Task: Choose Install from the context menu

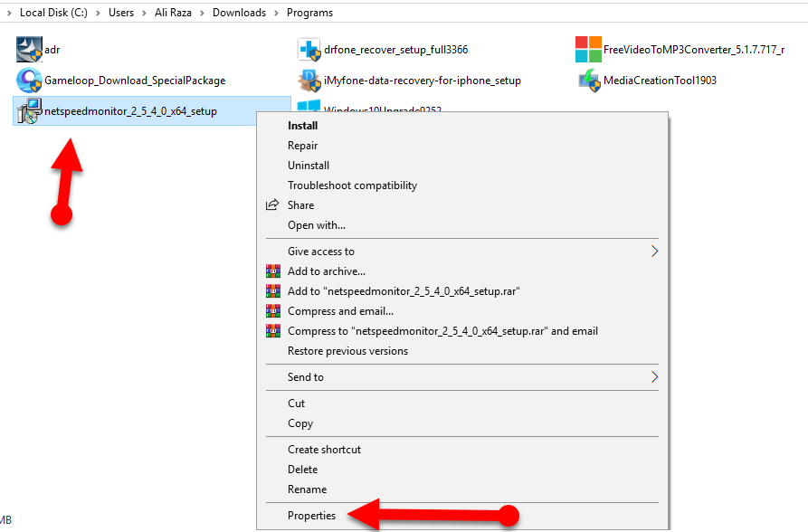Action: pos(302,126)
